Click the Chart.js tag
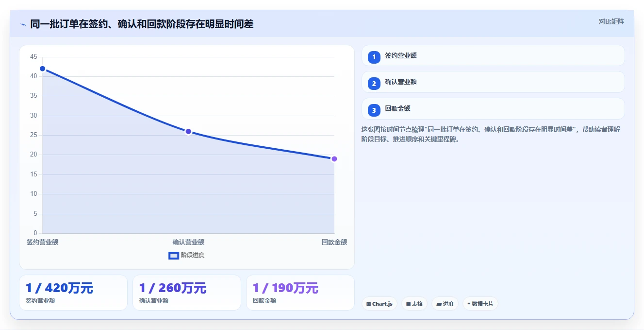The width and height of the screenshot is (644, 330). [380, 304]
